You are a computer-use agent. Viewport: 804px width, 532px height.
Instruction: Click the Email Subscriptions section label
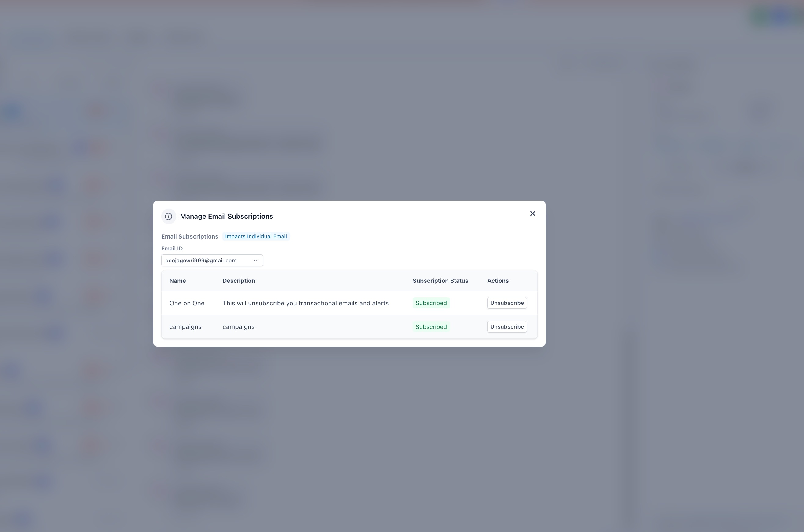tap(189, 236)
